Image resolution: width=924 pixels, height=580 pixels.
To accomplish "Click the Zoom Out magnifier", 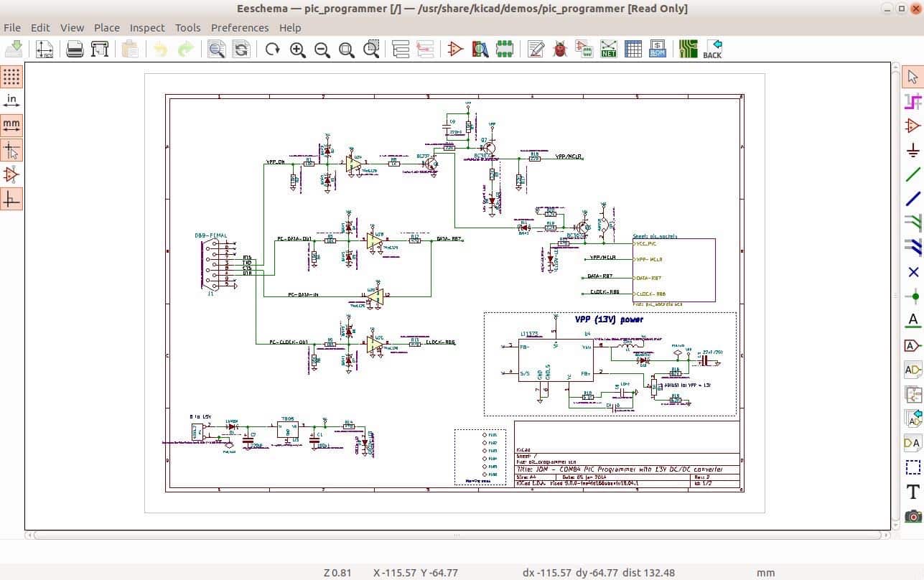I will (322, 49).
